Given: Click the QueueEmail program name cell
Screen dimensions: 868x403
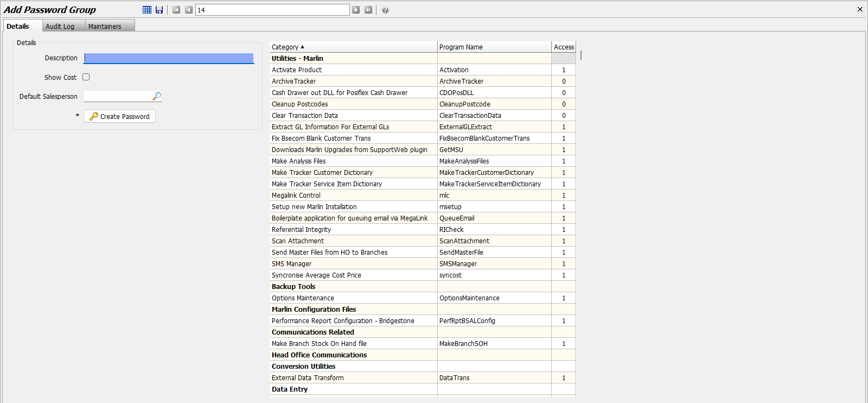Looking at the screenshot, I should 494,218.
